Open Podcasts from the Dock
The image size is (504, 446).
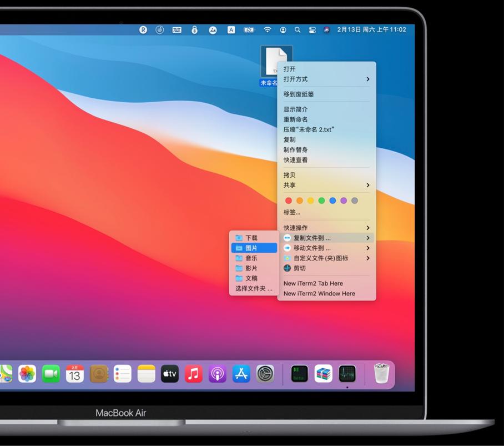[x=217, y=374]
